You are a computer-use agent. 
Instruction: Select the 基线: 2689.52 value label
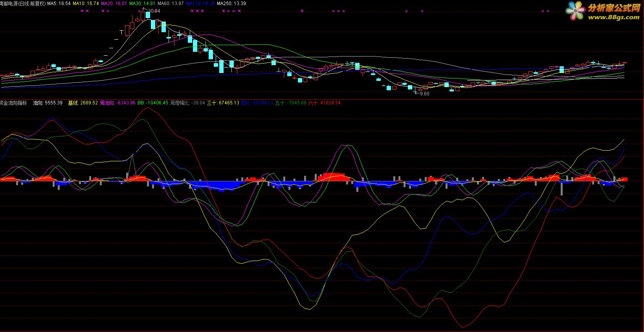pos(83,103)
